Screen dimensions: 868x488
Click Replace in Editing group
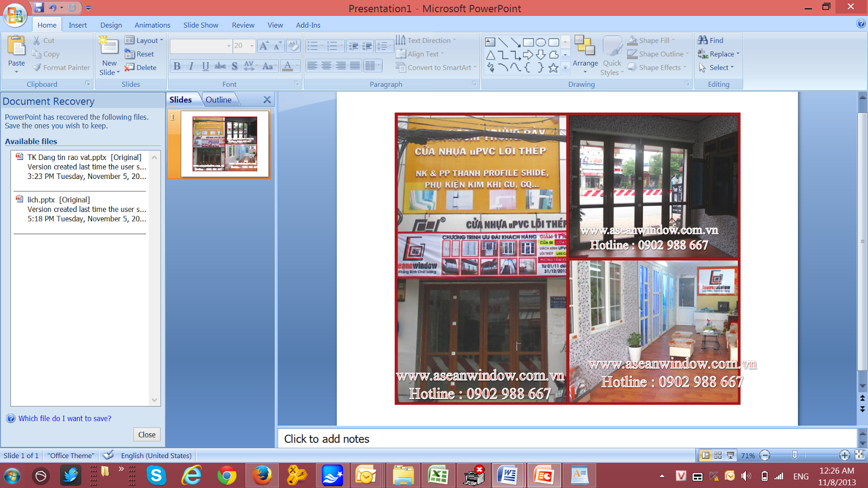click(718, 54)
